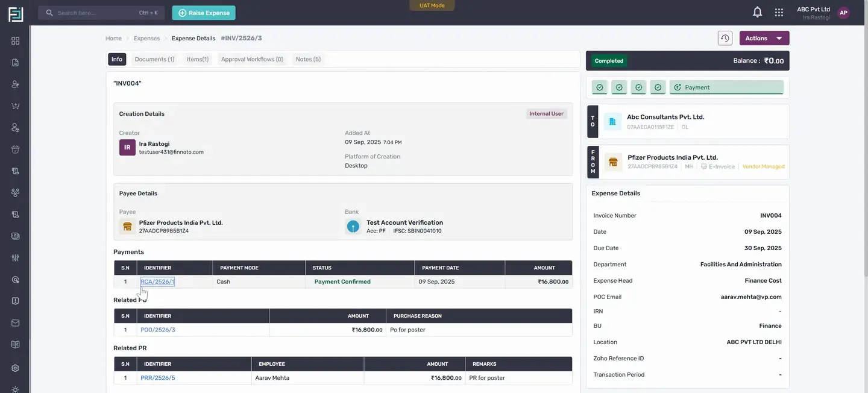
Task: Click the Search here field
Action: [101, 13]
